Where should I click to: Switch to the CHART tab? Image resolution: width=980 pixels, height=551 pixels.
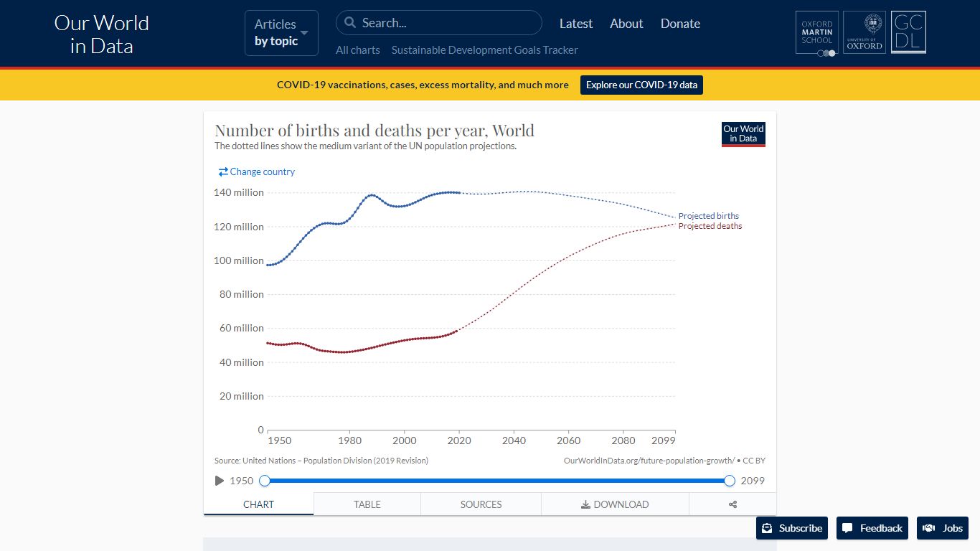pyautogui.click(x=258, y=504)
